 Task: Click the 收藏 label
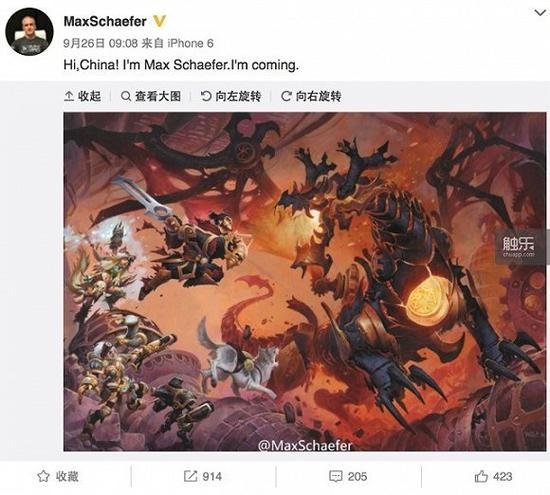[x=67, y=476]
